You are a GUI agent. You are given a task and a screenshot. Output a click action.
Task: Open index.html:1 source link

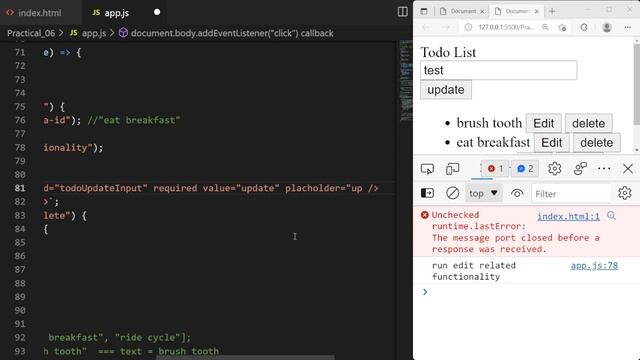(568, 216)
